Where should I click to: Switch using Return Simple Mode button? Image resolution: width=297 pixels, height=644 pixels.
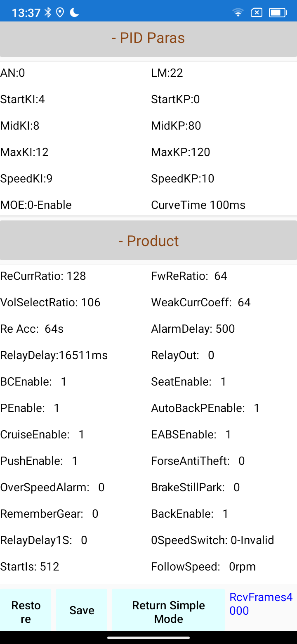(x=168, y=612)
